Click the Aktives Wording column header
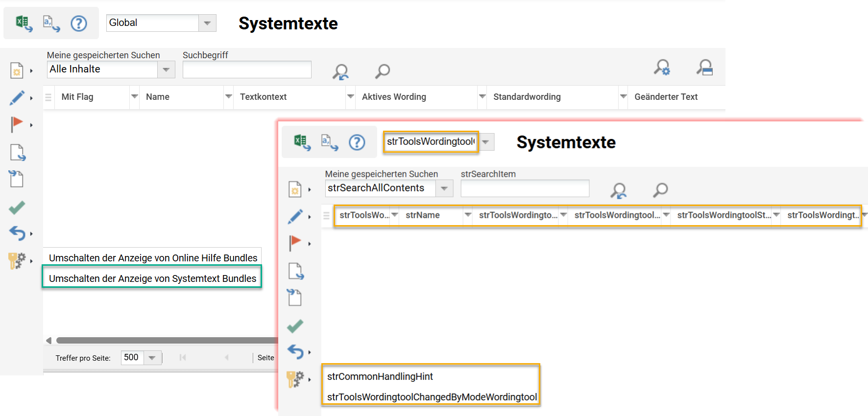868x416 pixels. pos(394,97)
